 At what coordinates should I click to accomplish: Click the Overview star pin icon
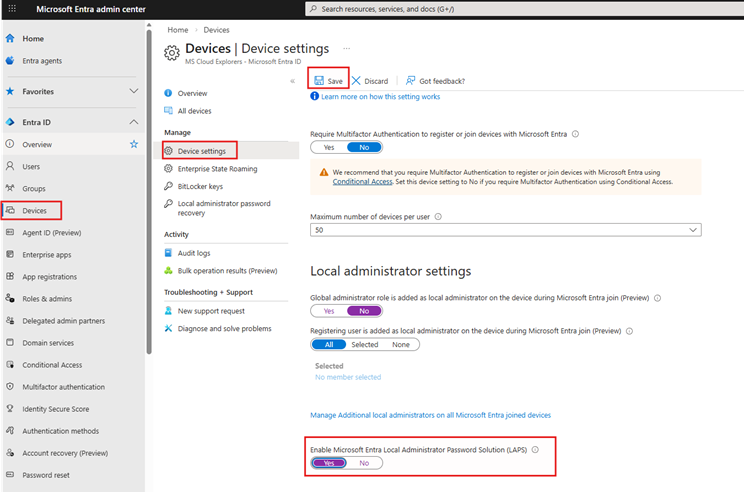pos(134,144)
